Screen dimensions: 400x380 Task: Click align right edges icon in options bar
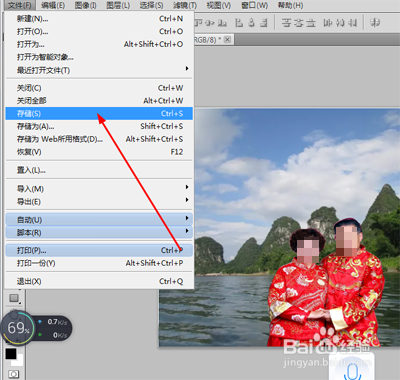tap(264, 23)
